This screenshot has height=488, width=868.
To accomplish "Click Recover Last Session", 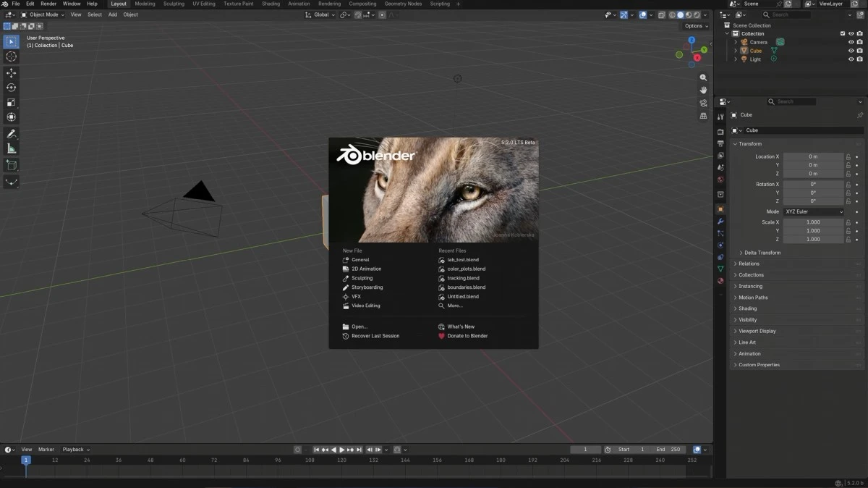I will pyautogui.click(x=375, y=336).
